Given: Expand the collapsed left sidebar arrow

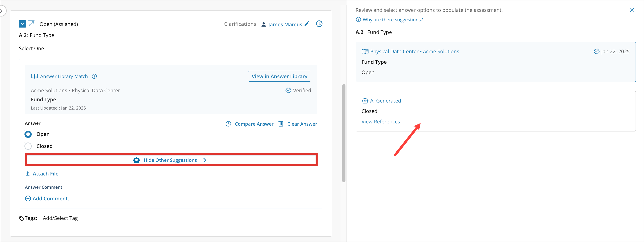Looking at the screenshot, I should [1, 11].
